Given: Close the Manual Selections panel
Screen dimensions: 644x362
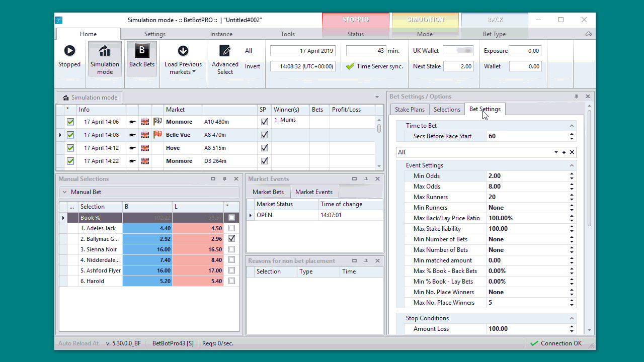Looking at the screenshot, I should [x=236, y=179].
